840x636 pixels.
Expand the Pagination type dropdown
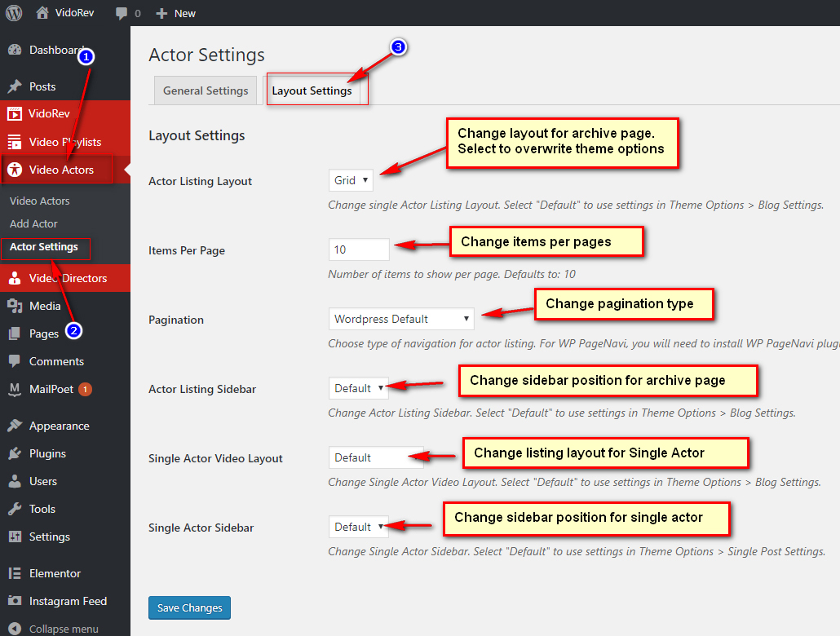(401, 320)
